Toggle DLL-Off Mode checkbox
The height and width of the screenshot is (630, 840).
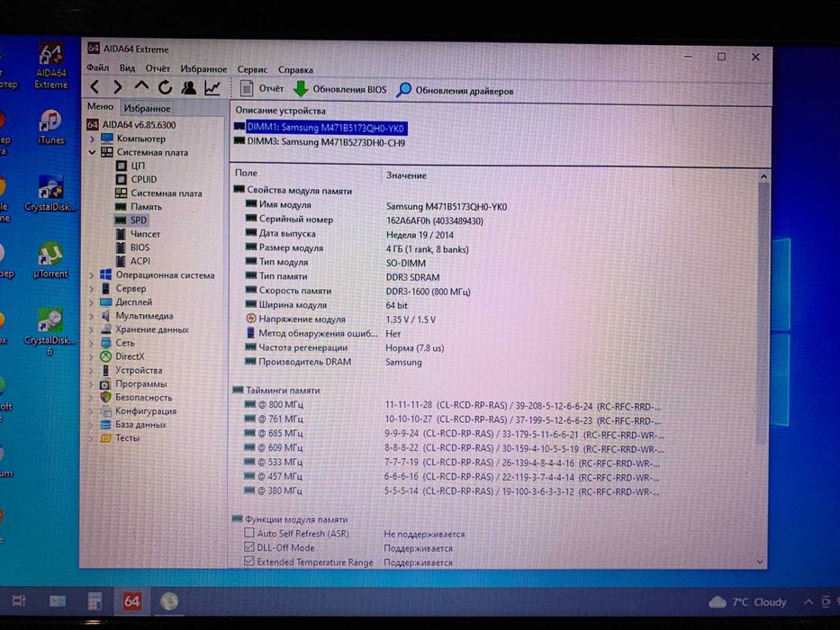click(248, 547)
